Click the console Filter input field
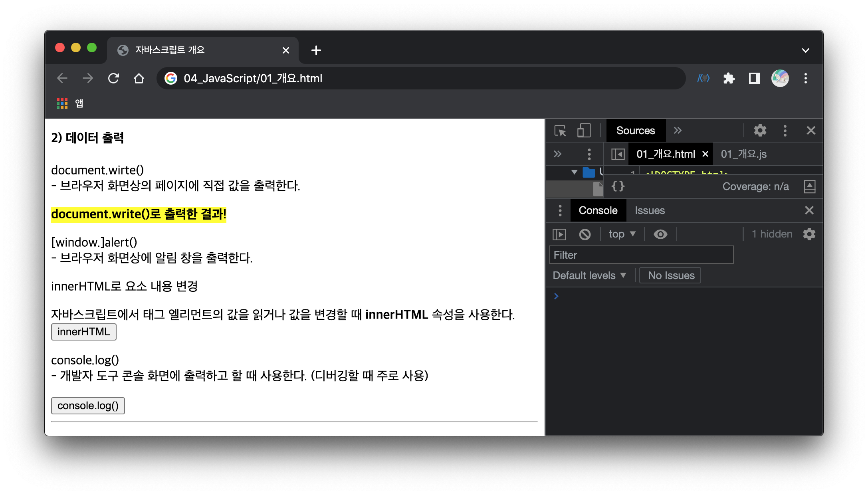The width and height of the screenshot is (868, 495). click(x=641, y=255)
